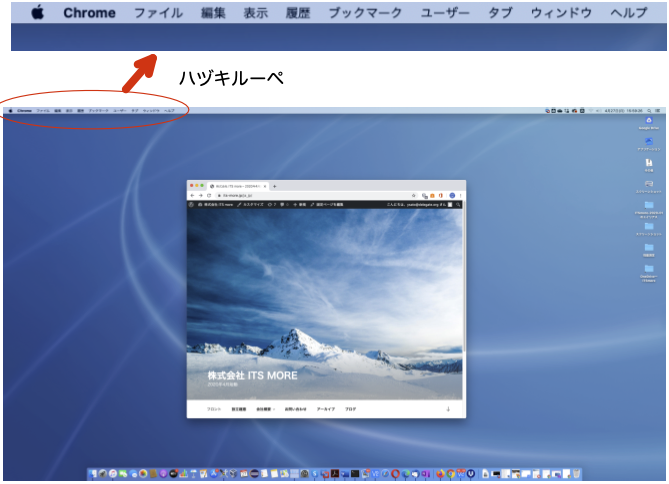Click the ブログ navigation link
The height and width of the screenshot is (484, 669).
click(351, 410)
